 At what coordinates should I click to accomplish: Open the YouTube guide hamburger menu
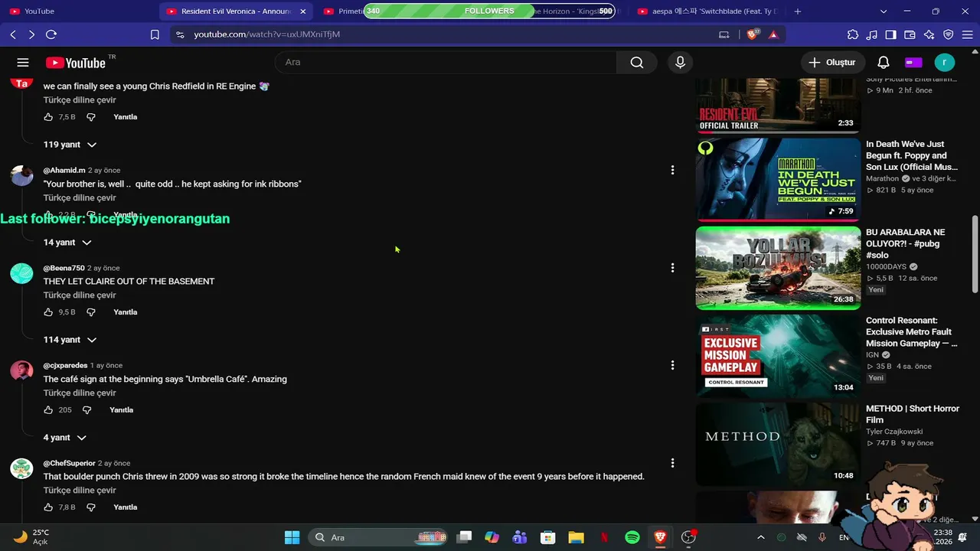pyautogui.click(x=23, y=63)
